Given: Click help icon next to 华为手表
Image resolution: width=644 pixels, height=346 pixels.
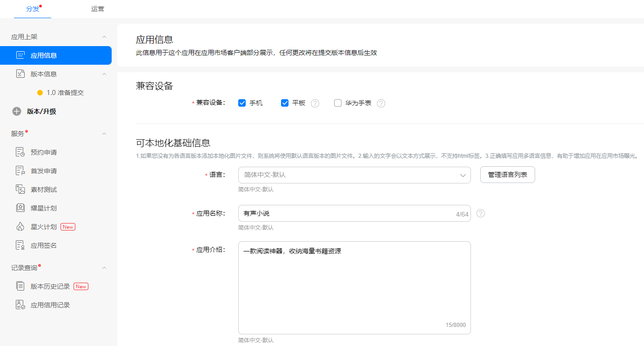Looking at the screenshot, I should click(381, 103).
